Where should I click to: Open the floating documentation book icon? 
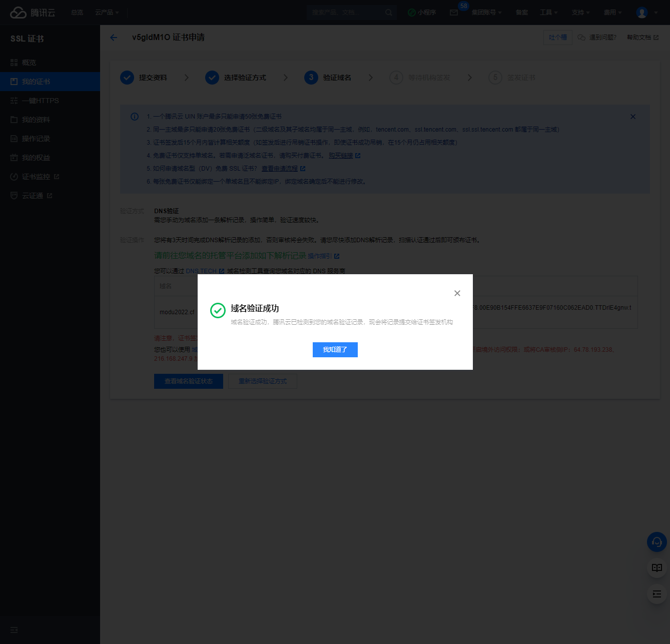[657, 568]
